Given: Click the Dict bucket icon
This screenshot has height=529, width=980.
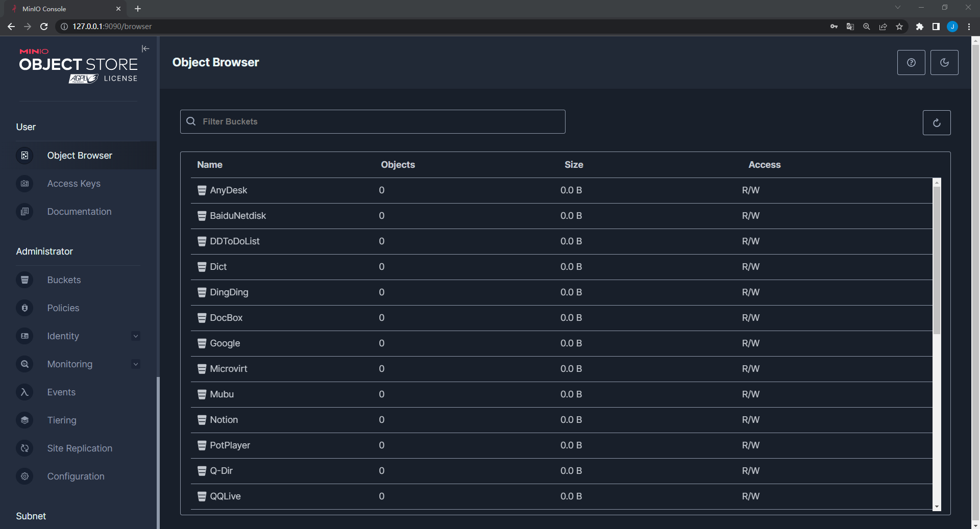Looking at the screenshot, I should [202, 267].
